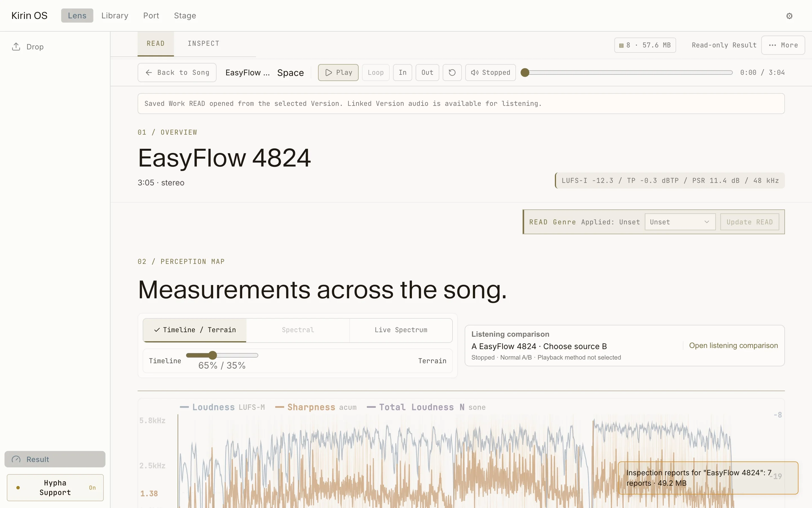Open the settings gear icon
Screen dimensions: 812x508
[x=789, y=16]
